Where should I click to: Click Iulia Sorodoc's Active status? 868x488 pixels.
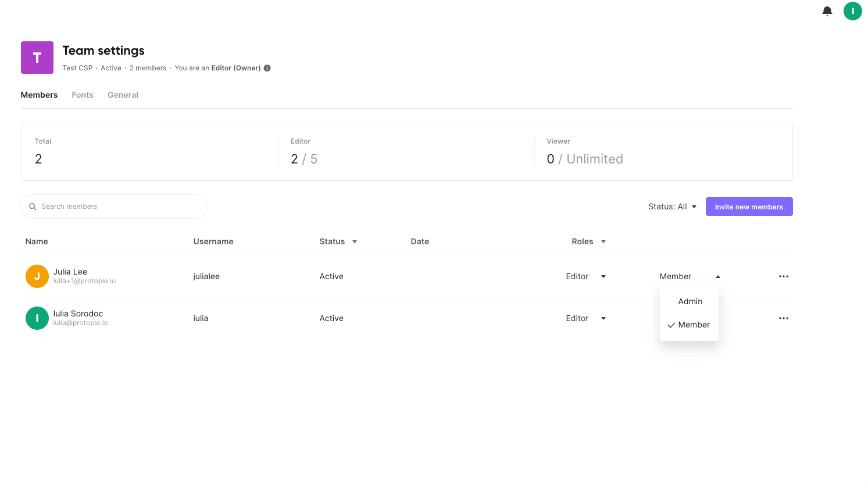pyautogui.click(x=331, y=318)
